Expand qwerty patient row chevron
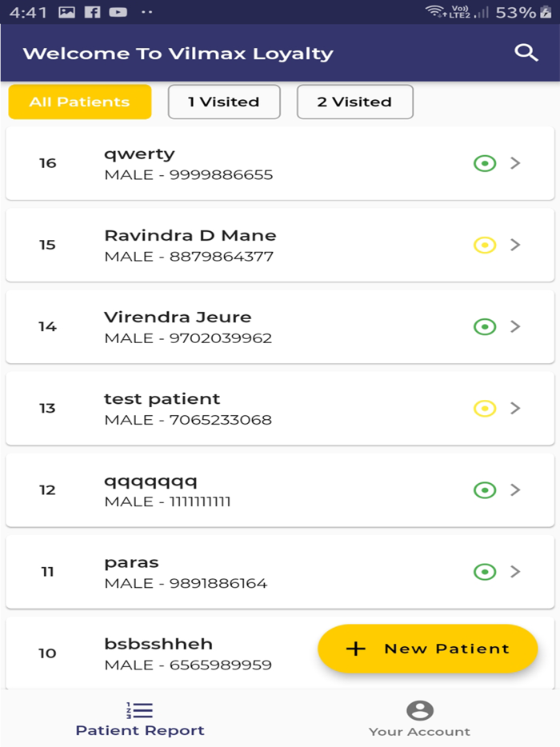The width and height of the screenshot is (560, 747). 516,163
